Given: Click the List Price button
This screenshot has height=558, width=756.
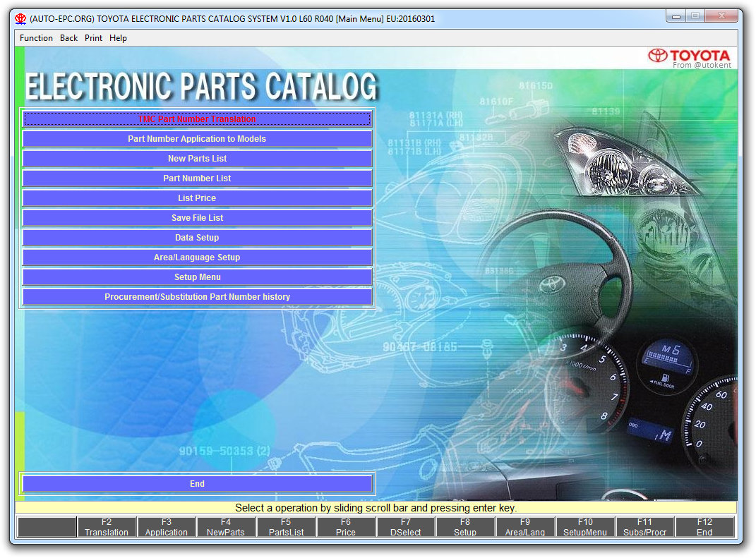Looking at the screenshot, I should (197, 198).
